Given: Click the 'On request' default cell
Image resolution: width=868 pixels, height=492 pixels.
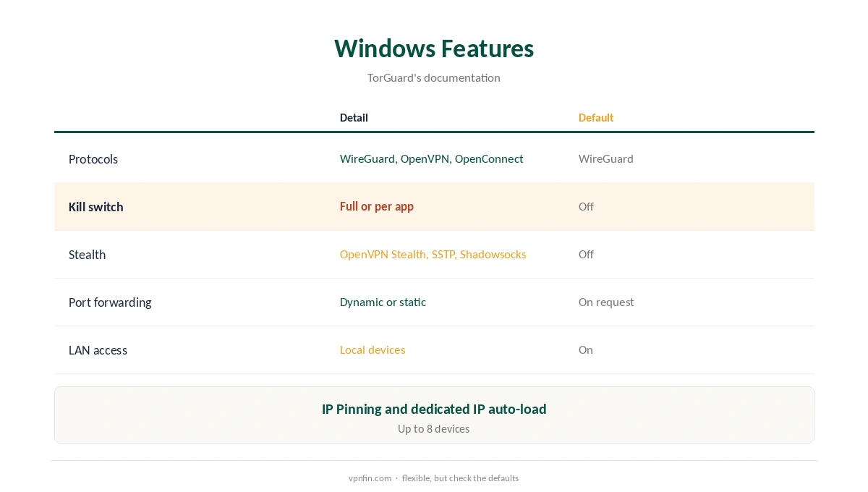Looking at the screenshot, I should [606, 302].
